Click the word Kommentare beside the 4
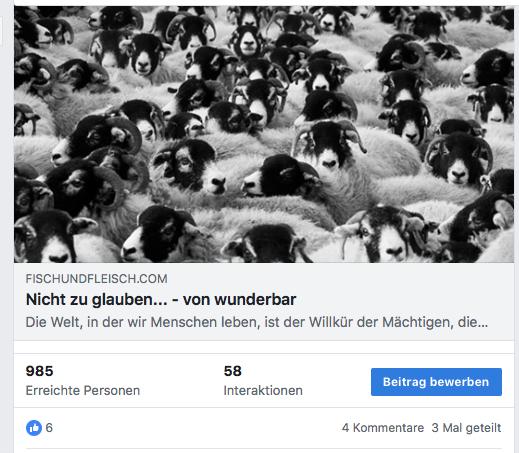Viewport: 519px width, 453px height. [388, 428]
